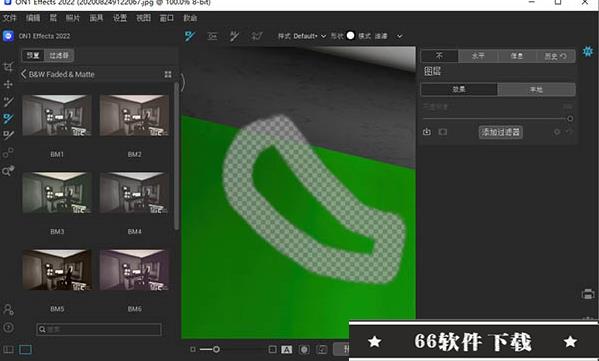Image resolution: width=599 pixels, height=361 pixels.
Task: Select the Masking Brush option in top options bar
Action: point(190,36)
